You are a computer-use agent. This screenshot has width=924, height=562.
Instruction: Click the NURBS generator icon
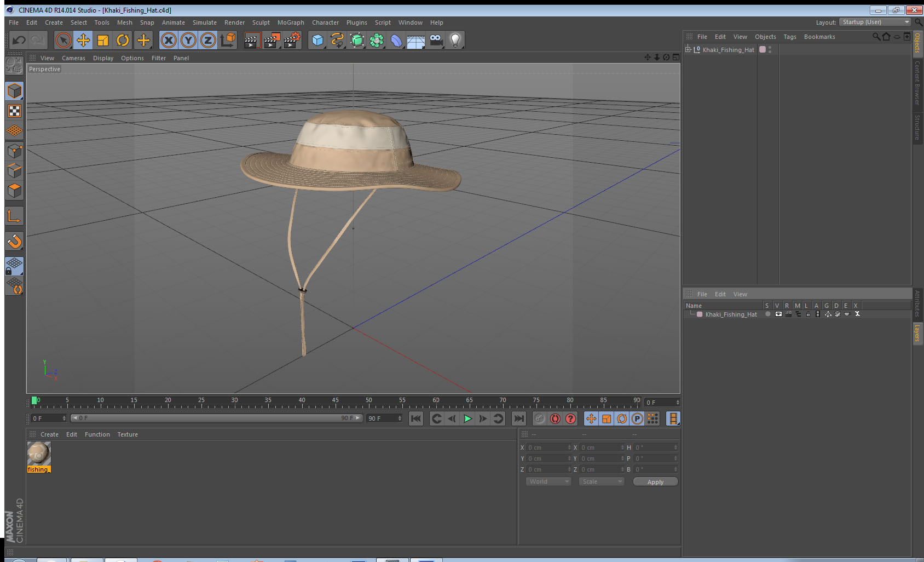click(357, 40)
